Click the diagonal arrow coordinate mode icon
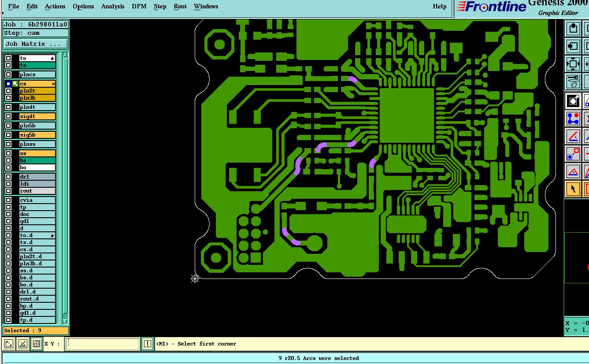This screenshot has height=364, width=589. point(9,344)
